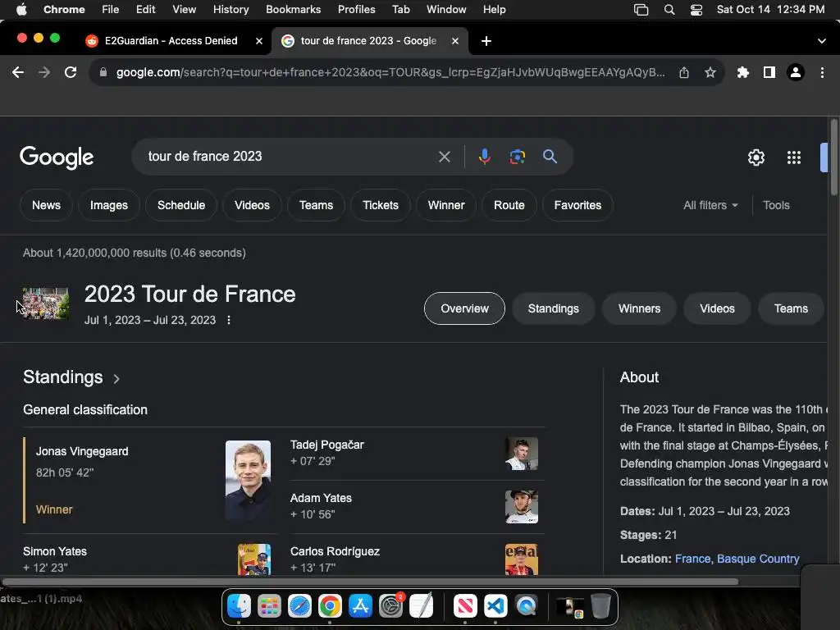This screenshot has height=630, width=840.
Task: Click the magnifying glass search button
Action: click(x=550, y=157)
